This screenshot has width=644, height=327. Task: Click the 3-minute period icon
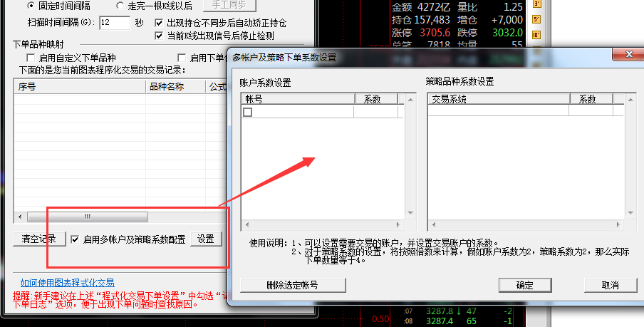537,5
